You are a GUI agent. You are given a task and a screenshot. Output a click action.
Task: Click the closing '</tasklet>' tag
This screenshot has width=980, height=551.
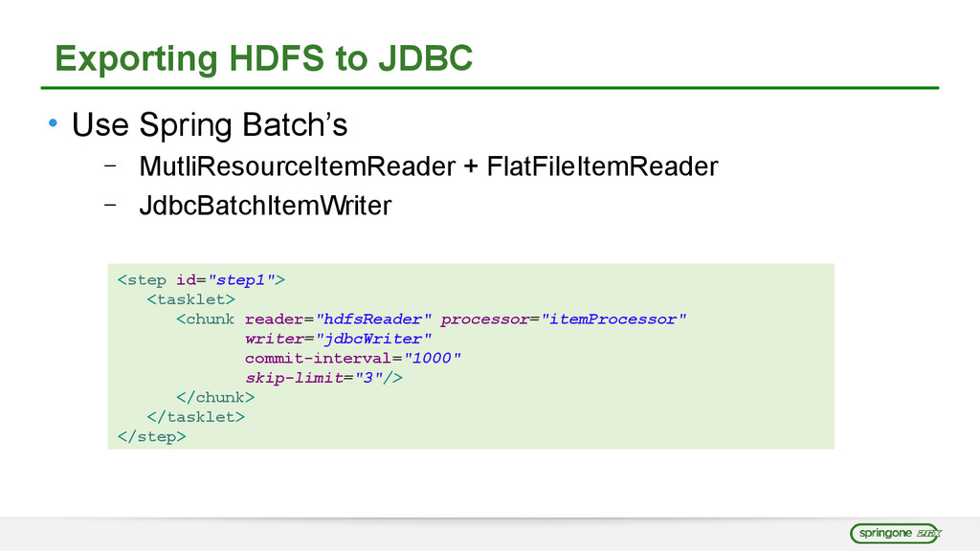pyautogui.click(x=195, y=417)
